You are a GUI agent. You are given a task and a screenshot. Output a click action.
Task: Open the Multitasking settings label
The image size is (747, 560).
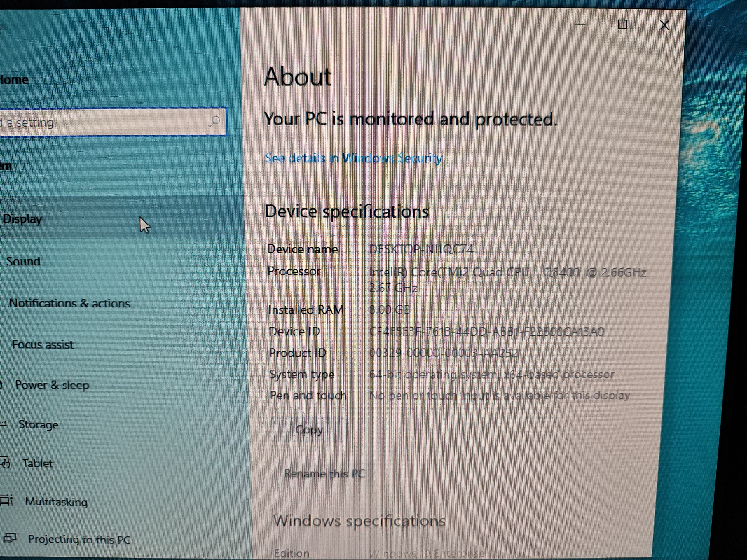[56, 502]
